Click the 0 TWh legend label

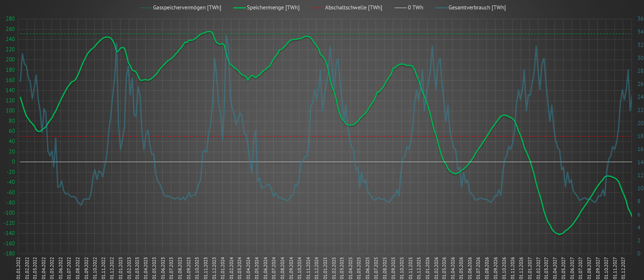click(415, 8)
